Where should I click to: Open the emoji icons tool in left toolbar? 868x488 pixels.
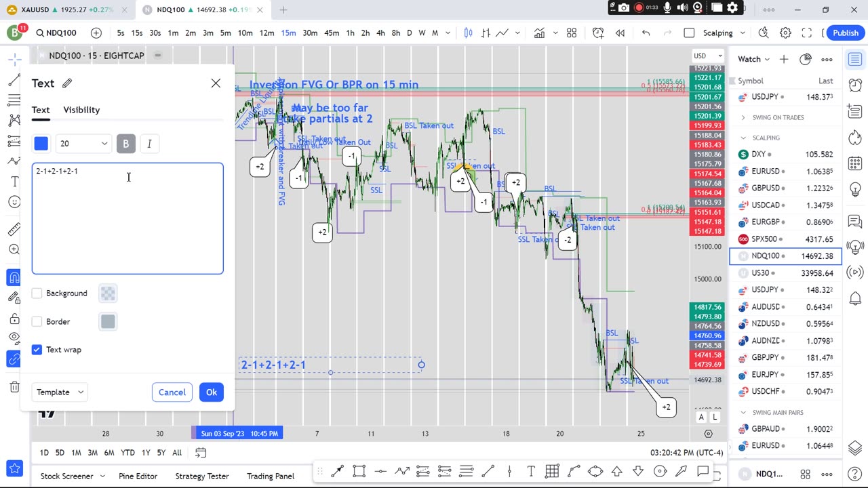pos(14,201)
